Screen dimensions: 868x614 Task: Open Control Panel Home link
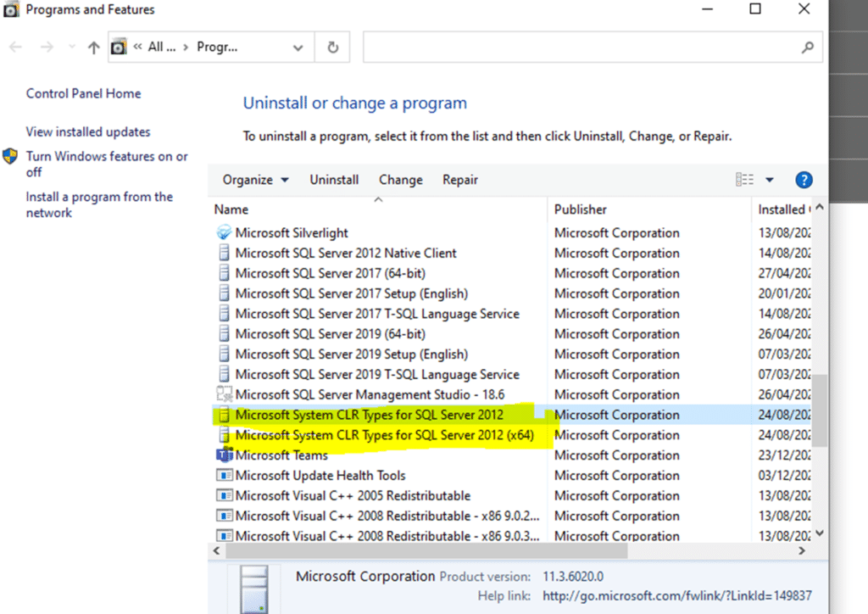click(84, 93)
